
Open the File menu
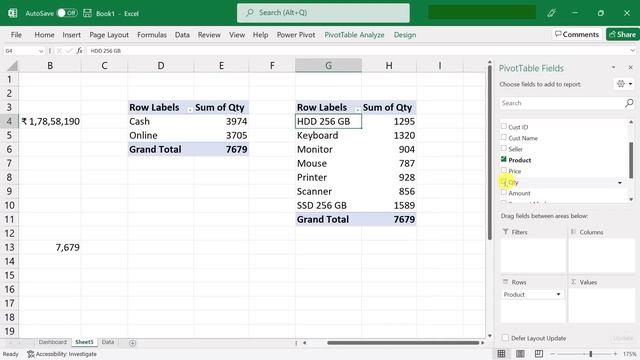point(16,35)
